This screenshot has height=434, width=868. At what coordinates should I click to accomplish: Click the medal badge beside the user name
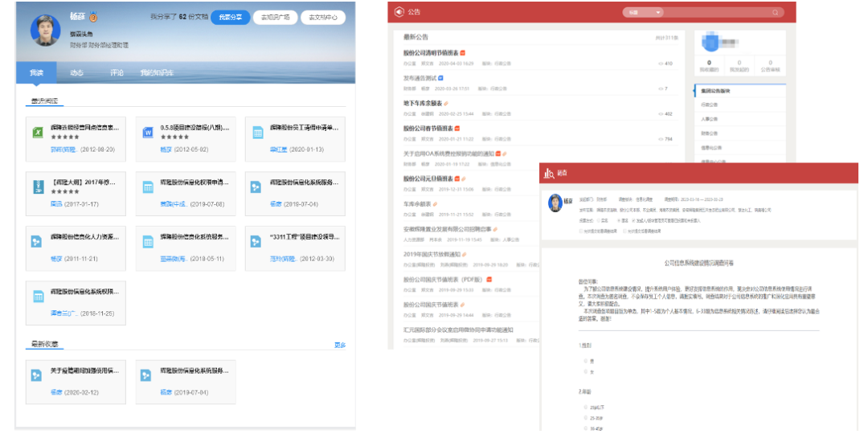point(92,16)
